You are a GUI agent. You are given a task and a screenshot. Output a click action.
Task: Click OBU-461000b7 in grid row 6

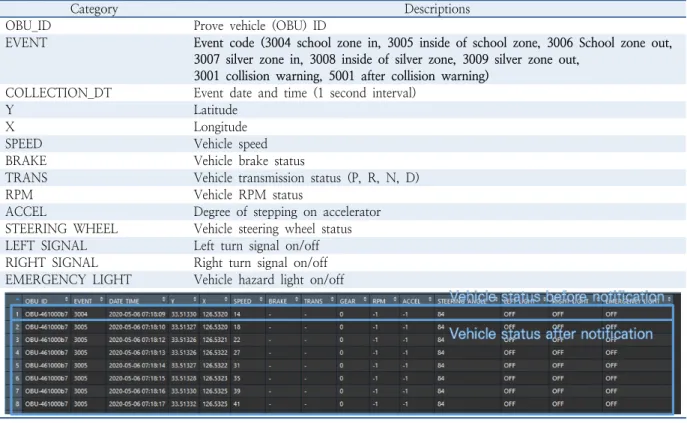point(46,378)
